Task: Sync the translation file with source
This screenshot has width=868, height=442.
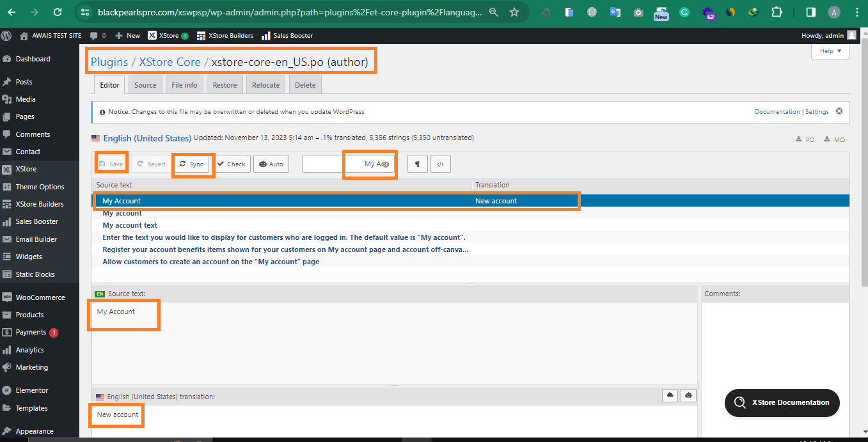Action: tap(192, 164)
